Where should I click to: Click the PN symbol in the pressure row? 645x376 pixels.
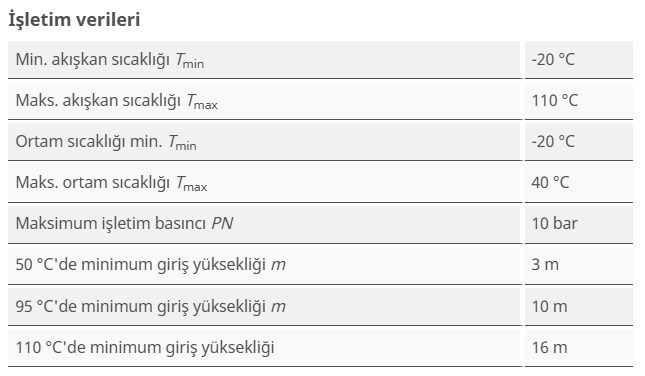(223, 224)
